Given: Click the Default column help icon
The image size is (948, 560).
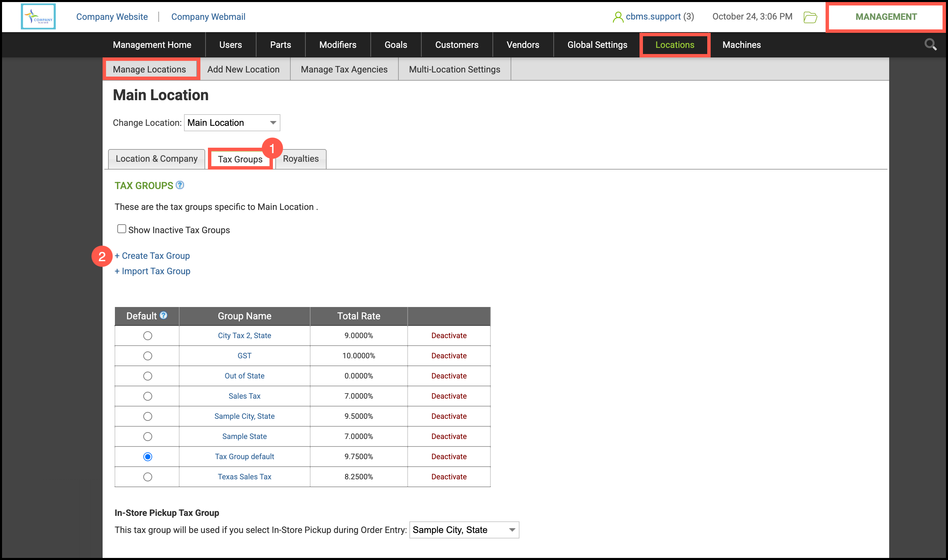Looking at the screenshot, I should 163,315.
